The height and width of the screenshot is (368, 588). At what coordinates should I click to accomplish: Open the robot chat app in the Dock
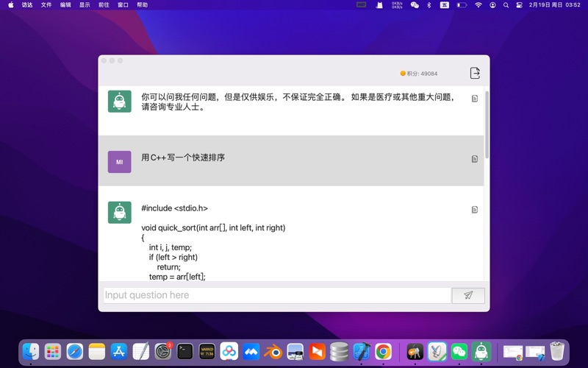coord(481,352)
